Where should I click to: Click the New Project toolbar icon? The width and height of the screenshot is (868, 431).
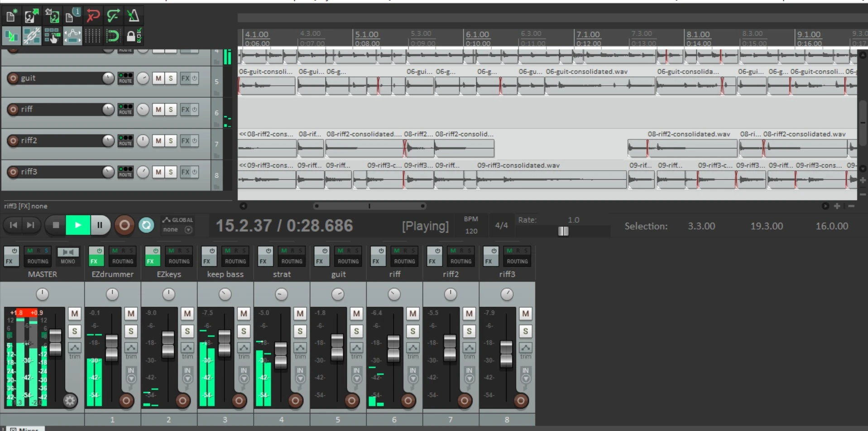[x=11, y=16]
